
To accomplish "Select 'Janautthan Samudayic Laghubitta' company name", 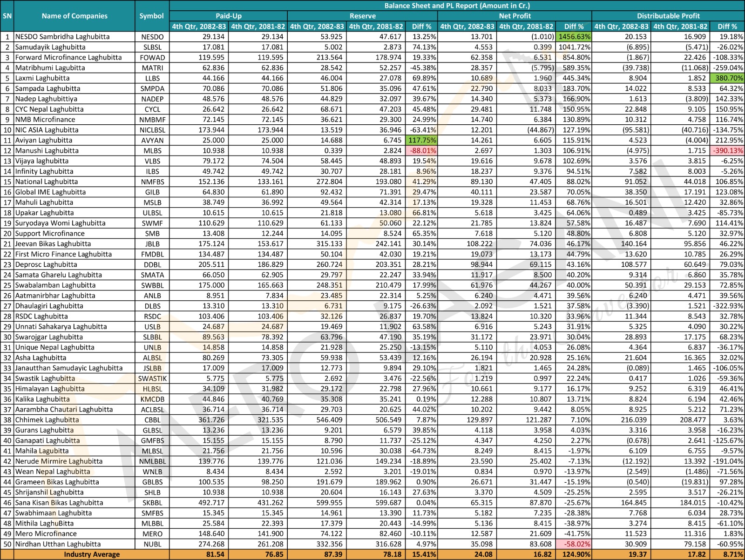I will pyautogui.click(x=69, y=368).
